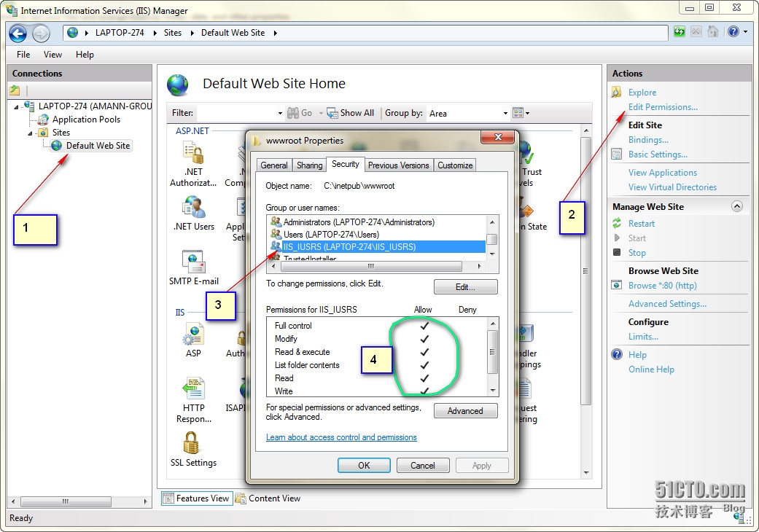Open the view mode dropdown arrow
Viewport: 759px width, 532px height.
(528, 113)
